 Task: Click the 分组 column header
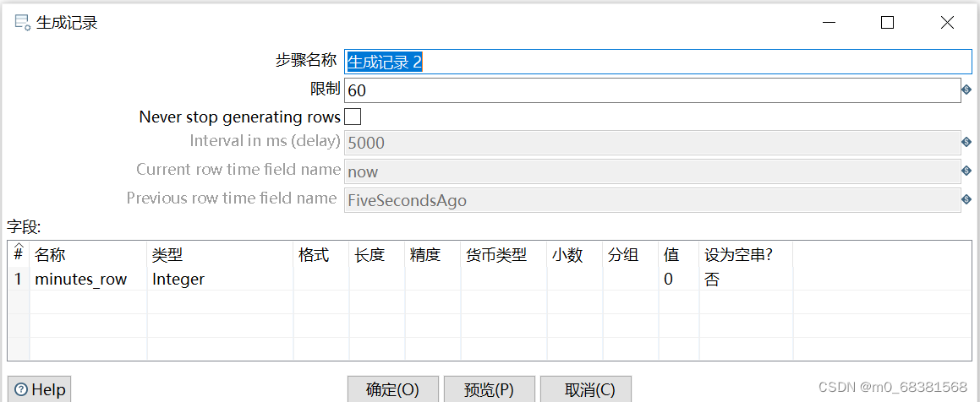click(x=631, y=255)
